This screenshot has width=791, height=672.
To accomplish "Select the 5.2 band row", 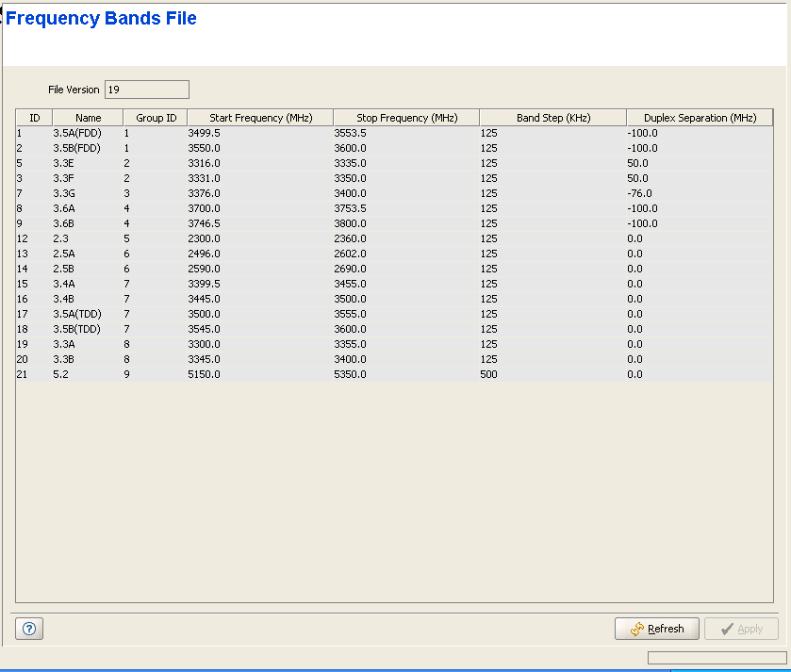I will (x=60, y=374).
